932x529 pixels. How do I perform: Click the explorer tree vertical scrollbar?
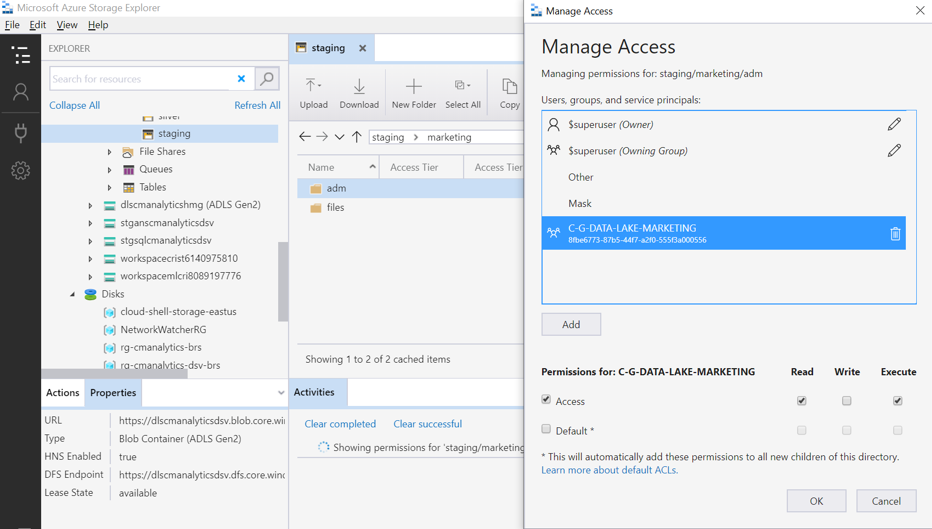[x=283, y=281]
